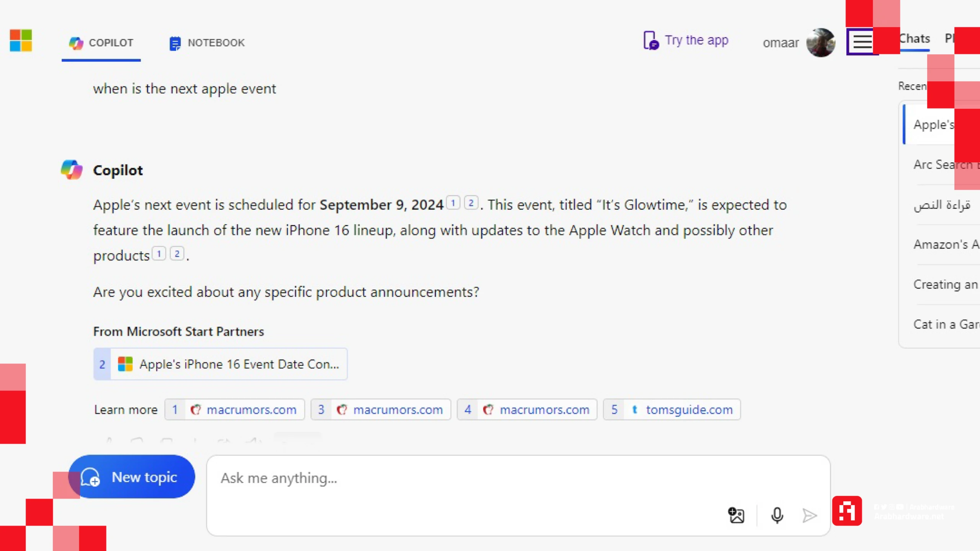Open macrumors.com source link 1
The image size is (980, 551).
(x=235, y=409)
